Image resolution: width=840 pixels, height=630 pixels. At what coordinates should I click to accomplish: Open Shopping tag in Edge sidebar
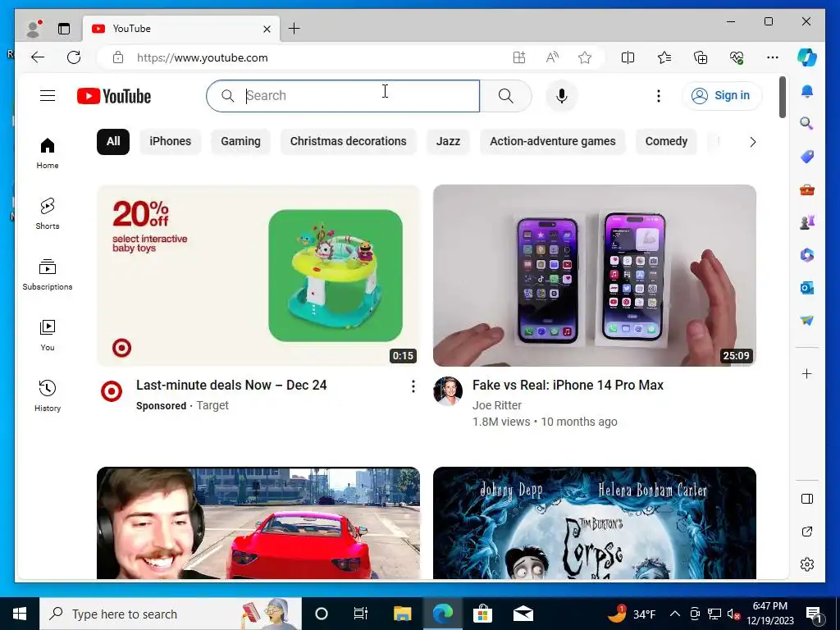click(807, 157)
